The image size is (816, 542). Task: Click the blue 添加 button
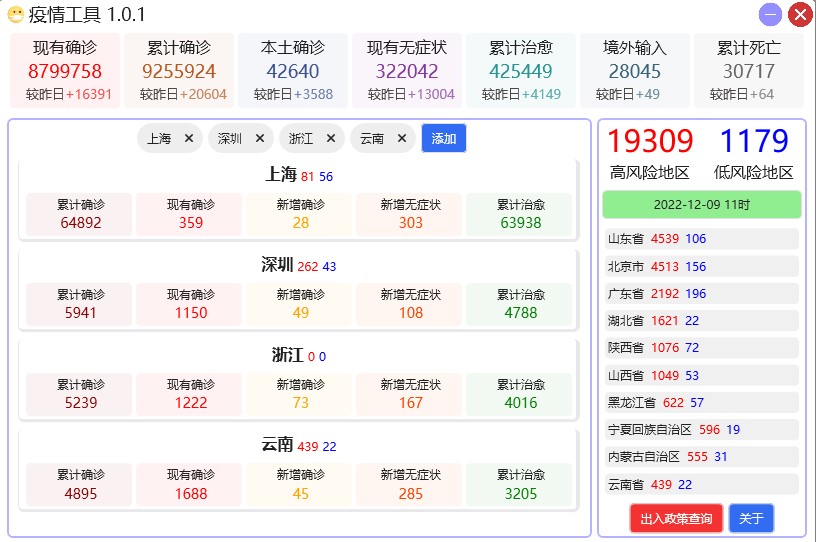(443, 138)
